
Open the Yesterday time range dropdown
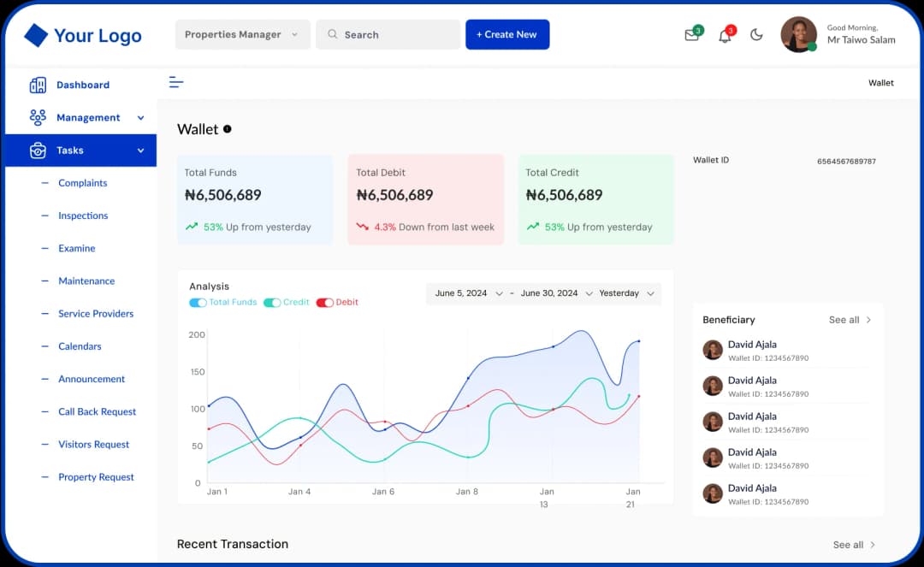(627, 292)
